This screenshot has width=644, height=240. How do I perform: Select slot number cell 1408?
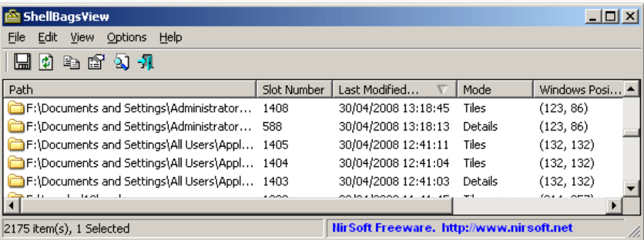275,108
